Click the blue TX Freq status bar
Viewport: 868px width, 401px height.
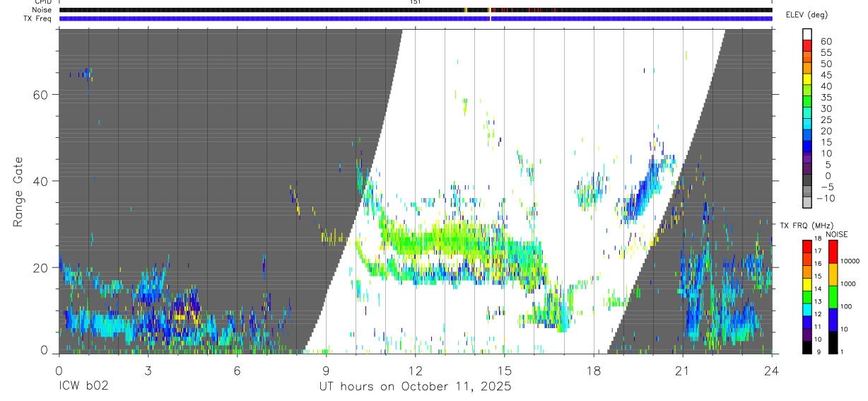pos(416,18)
